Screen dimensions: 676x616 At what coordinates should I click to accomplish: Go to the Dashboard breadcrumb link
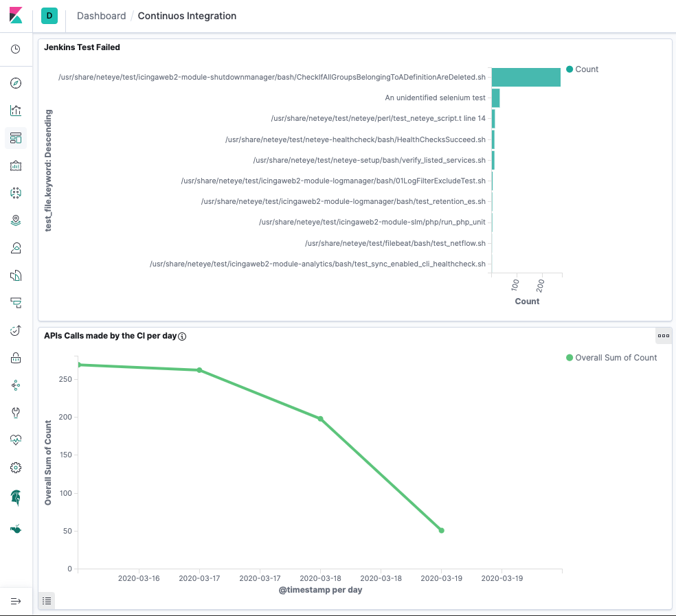pyautogui.click(x=101, y=16)
